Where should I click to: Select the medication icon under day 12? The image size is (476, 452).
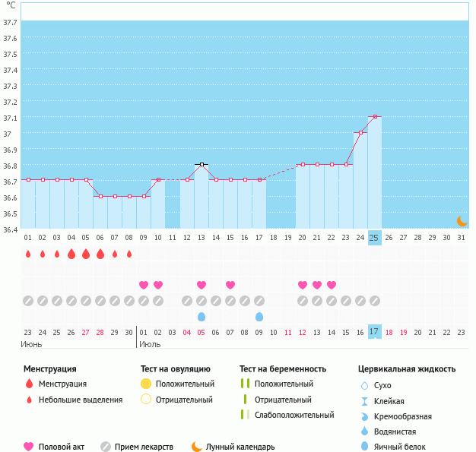click(187, 301)
